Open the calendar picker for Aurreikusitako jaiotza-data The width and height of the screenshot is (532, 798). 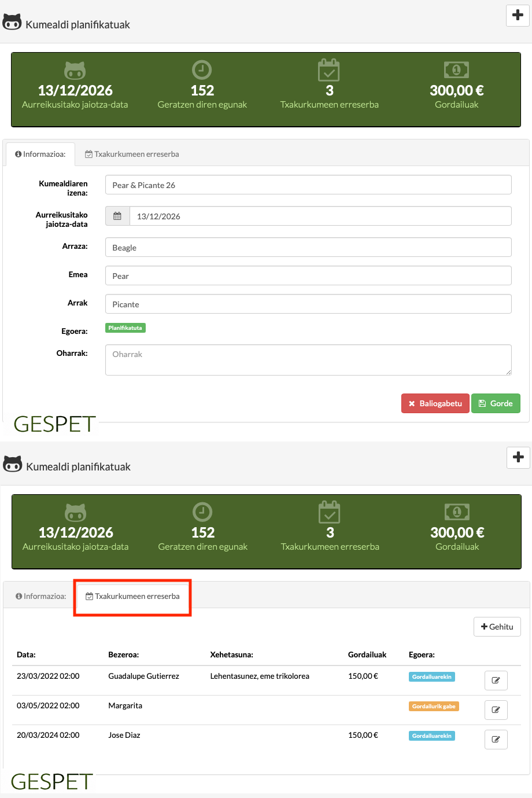117,216
